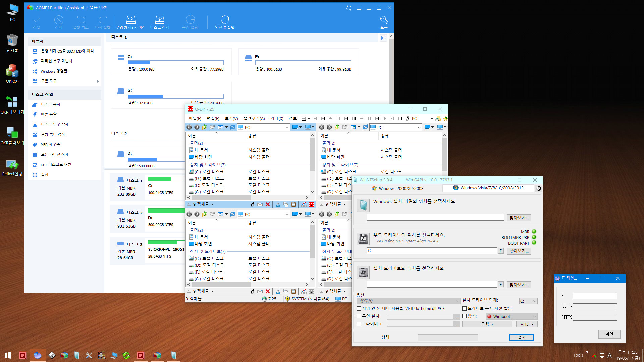Enable the mode (방식) checkbox in WinNTSetup

click(x=465, y=316)
